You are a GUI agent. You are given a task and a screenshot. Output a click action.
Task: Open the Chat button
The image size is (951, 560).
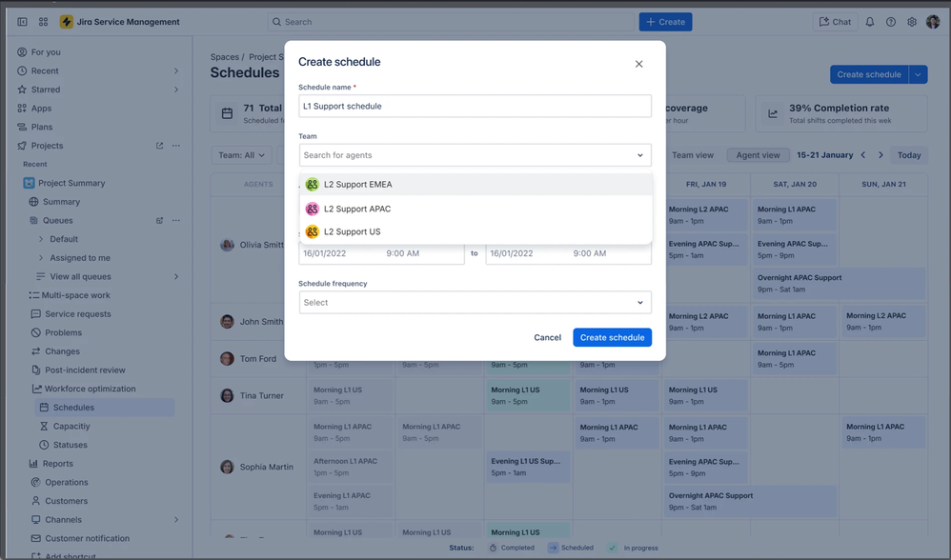835,22
